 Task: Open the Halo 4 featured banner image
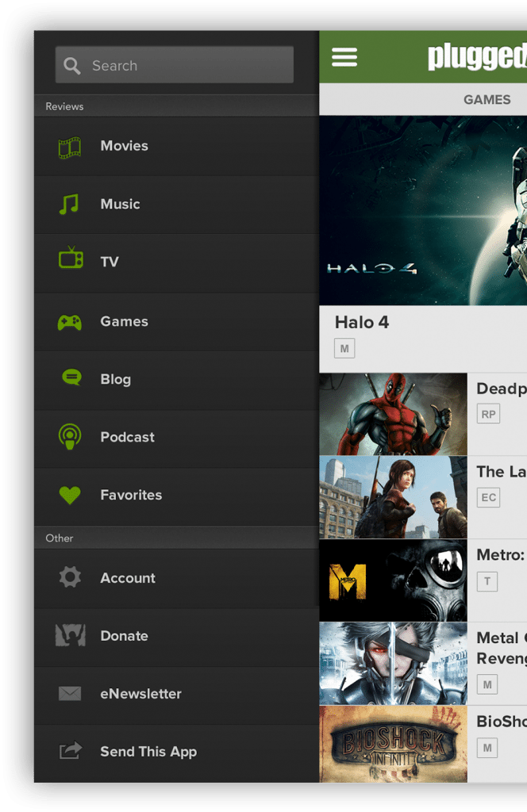423,210
